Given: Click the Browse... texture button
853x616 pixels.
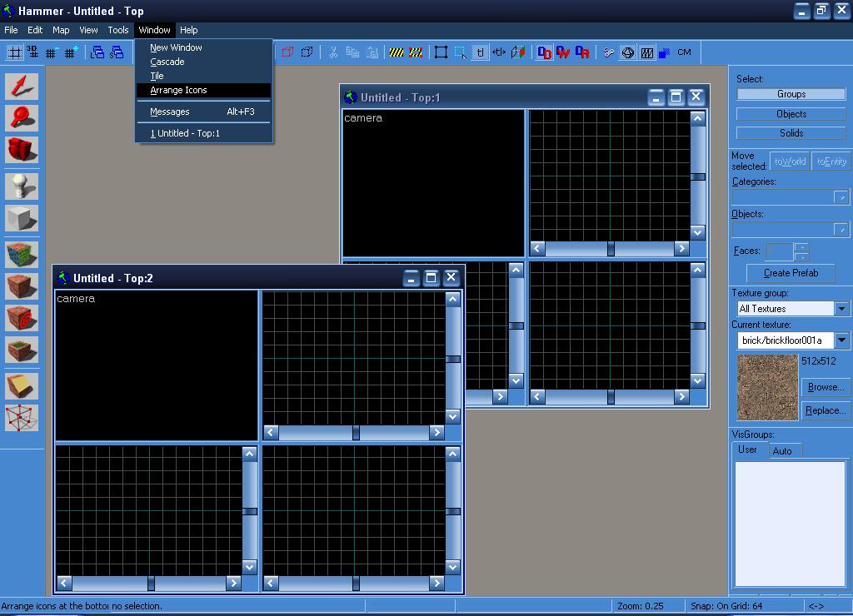Looking at the screenshot, I should click(825, 387).
